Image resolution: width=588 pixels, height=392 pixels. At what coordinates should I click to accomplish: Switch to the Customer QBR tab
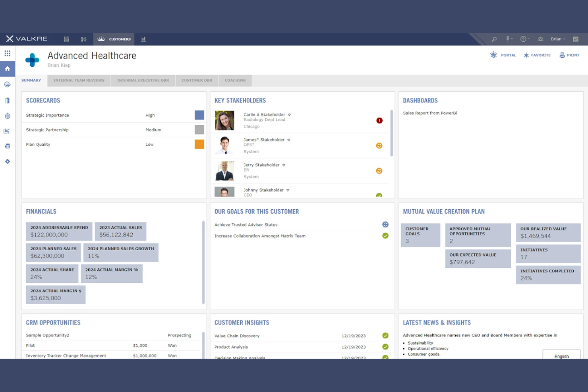[197, 80]
